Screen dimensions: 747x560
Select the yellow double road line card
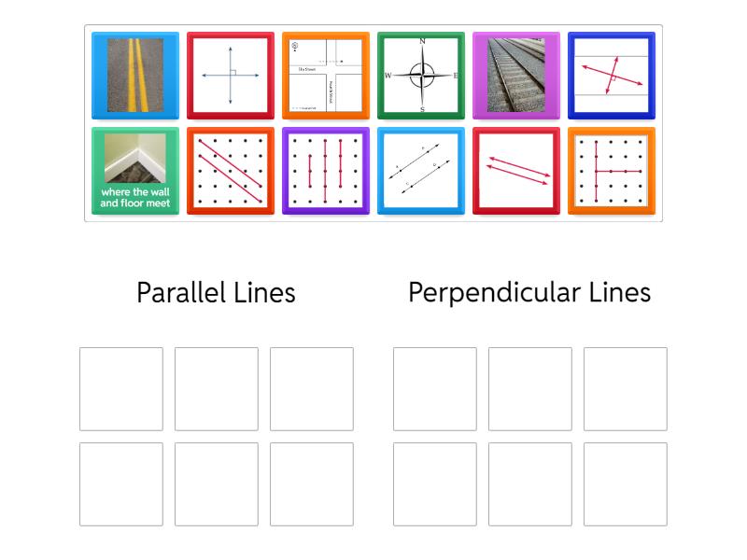click(x=134, y=76)
